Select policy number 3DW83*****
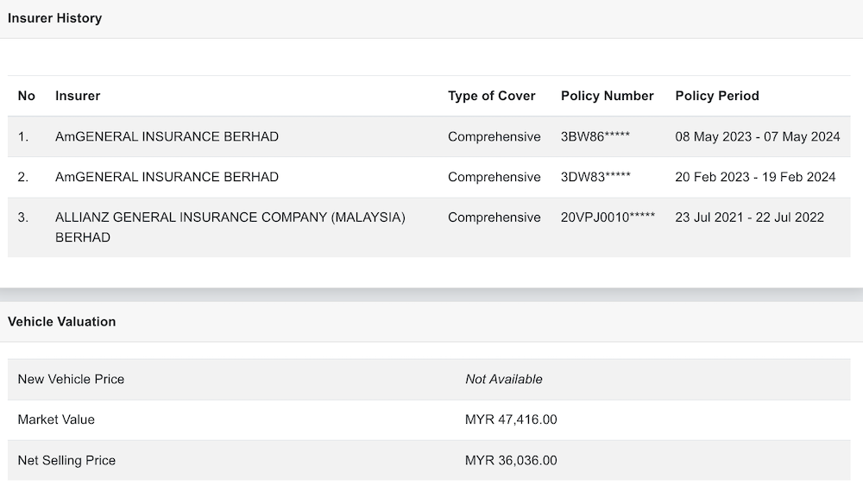This screenshot has height=504, width=863. (x=595, y=177)
